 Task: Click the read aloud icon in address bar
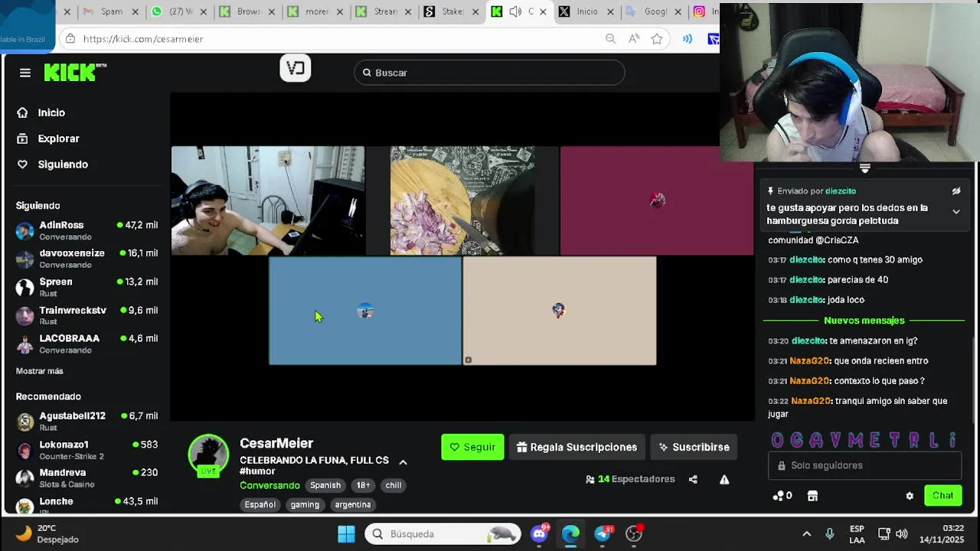[x=634, y=39]
